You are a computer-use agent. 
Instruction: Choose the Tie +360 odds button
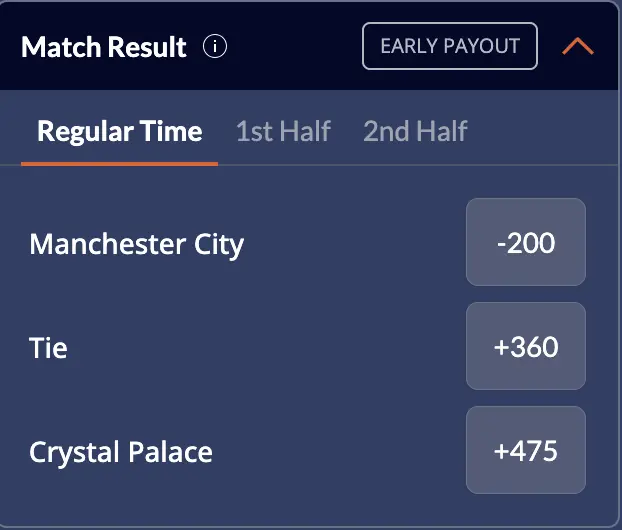click(526, 347)
